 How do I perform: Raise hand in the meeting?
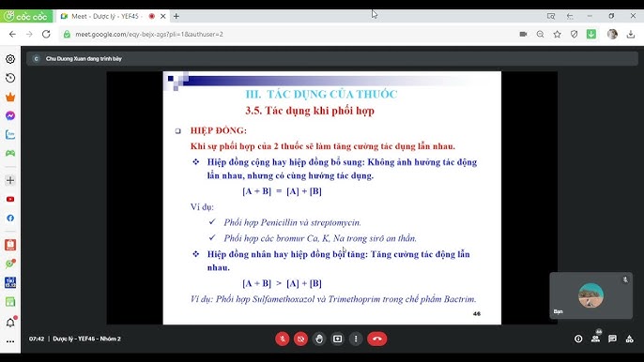(x=319, y=339)
